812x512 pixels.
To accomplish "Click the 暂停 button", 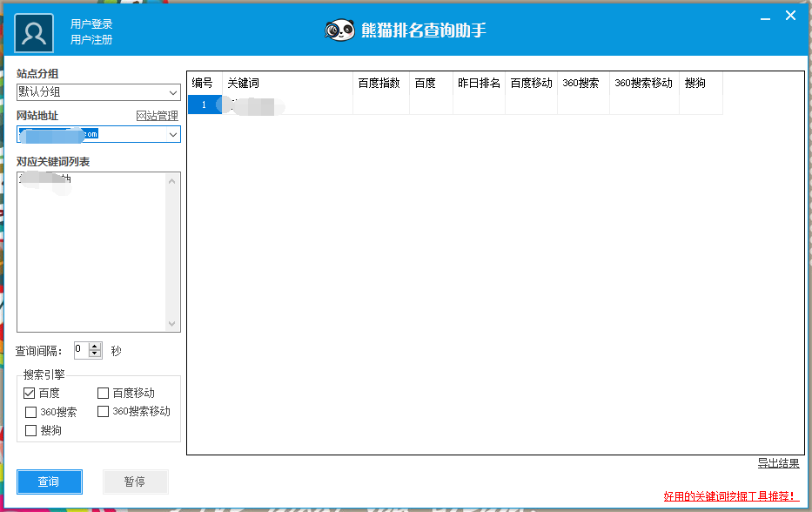I will 135,482.
